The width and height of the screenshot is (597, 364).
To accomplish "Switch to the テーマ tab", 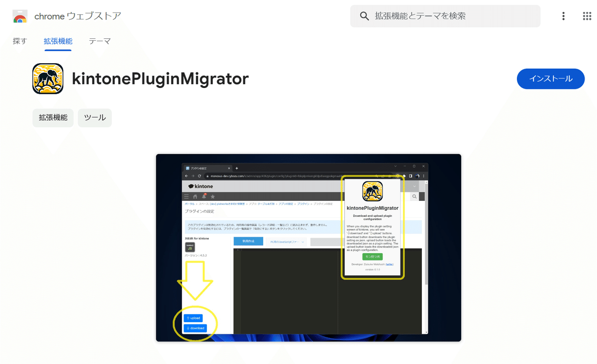I will click(x=99, y=41).
